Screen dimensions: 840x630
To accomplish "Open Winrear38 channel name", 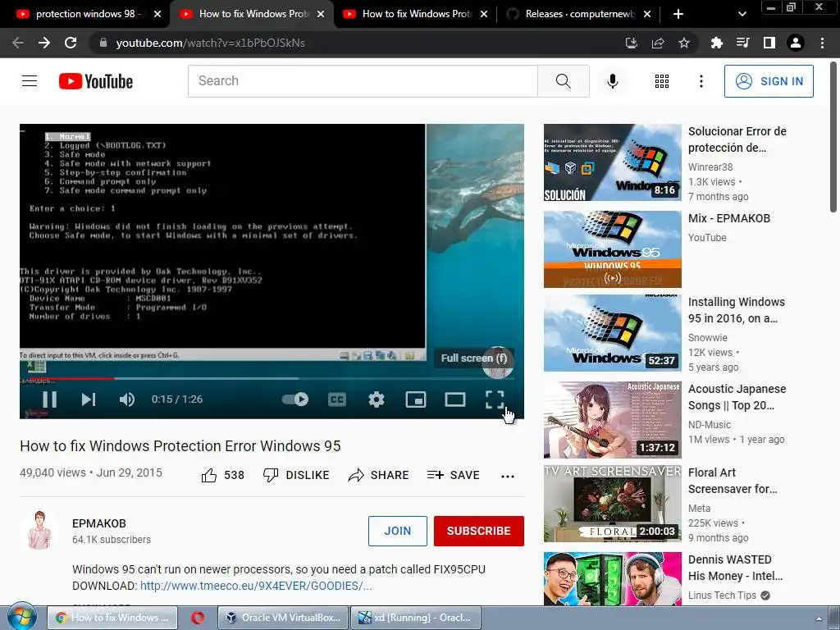I will 710,167.
